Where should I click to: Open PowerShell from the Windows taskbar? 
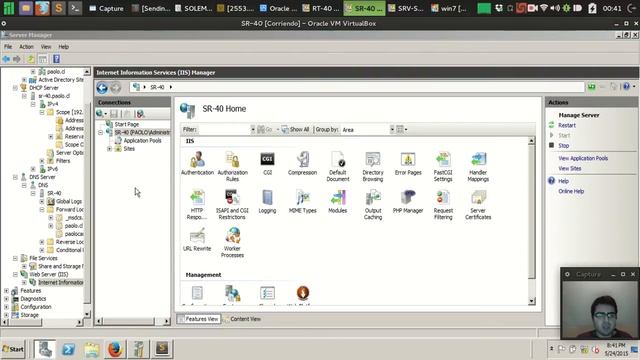click(68, 349)
